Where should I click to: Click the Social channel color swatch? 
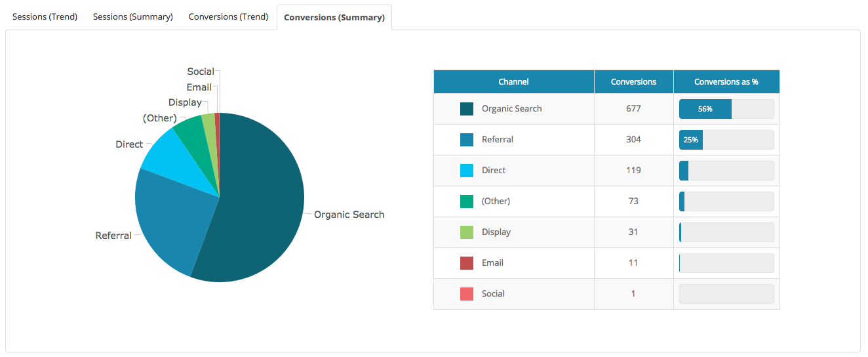[467, 294]
